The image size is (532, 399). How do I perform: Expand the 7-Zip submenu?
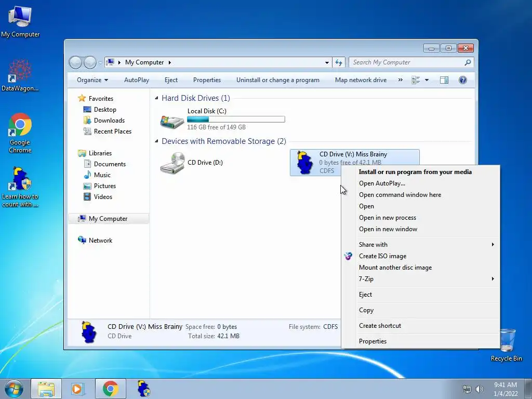pyautogui.click(x=428, y=279)
